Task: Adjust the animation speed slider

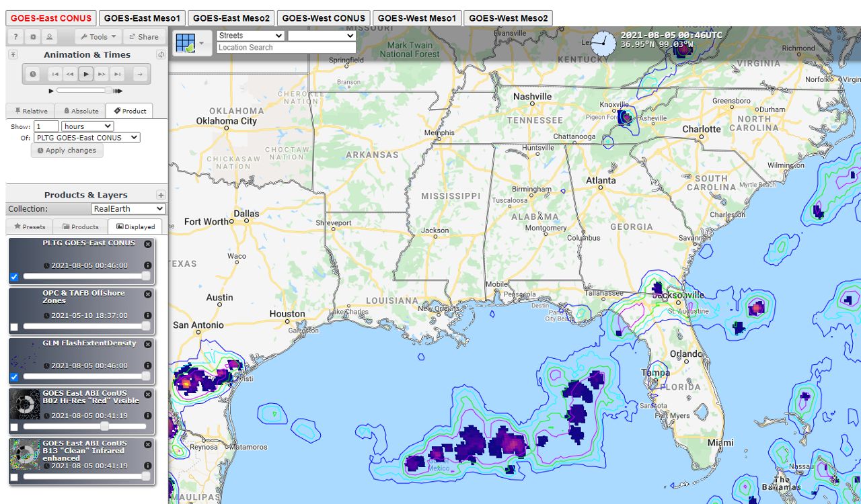Action: click(84, 90)
